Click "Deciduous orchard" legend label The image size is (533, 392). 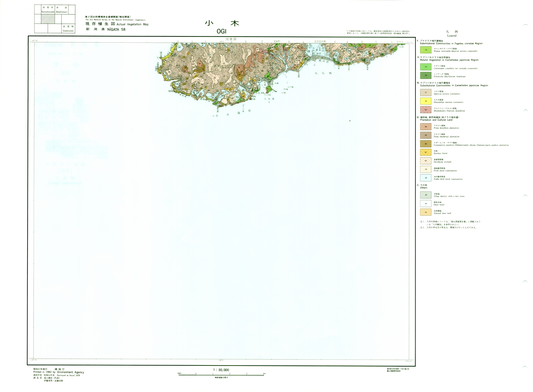pos(442,162)
